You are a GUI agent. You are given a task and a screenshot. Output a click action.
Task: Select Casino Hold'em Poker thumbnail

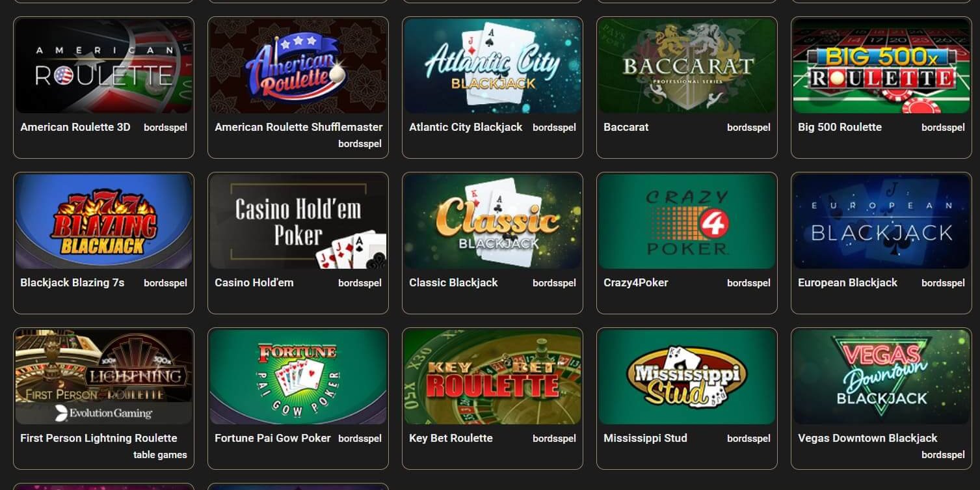[x=298, y=222]
